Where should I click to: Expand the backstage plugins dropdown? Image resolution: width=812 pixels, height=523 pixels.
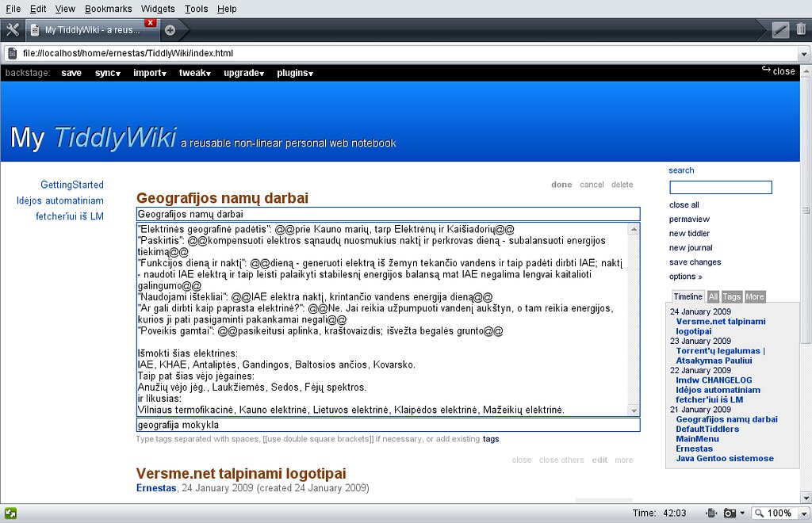tap(295, 73)
